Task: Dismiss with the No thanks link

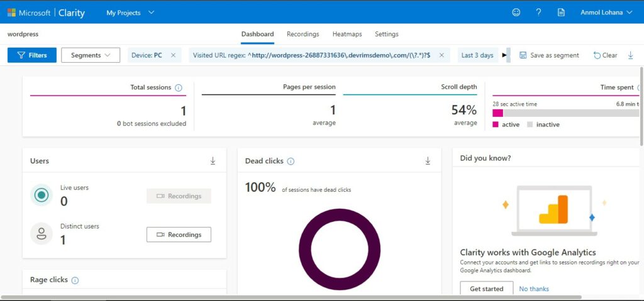Action: (534, 288)
